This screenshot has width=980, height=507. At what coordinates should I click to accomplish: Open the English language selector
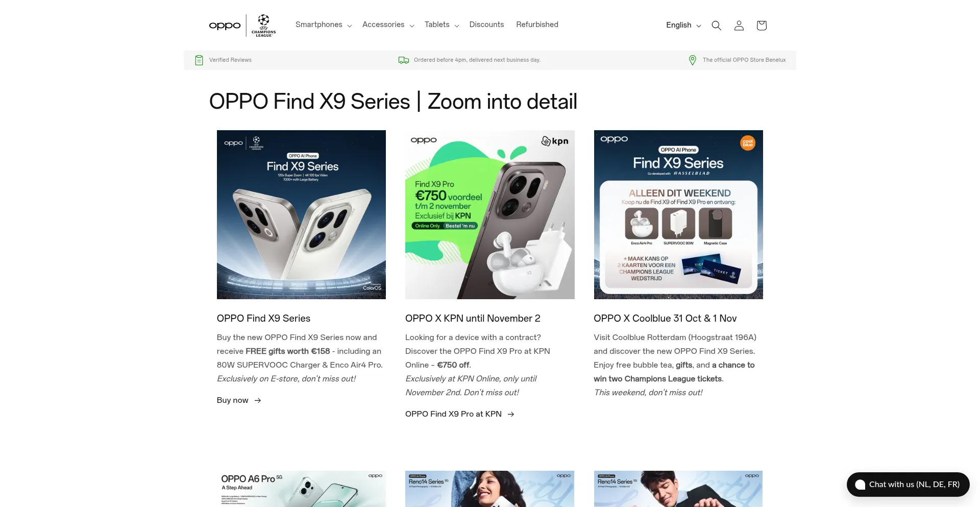(683, 26)
